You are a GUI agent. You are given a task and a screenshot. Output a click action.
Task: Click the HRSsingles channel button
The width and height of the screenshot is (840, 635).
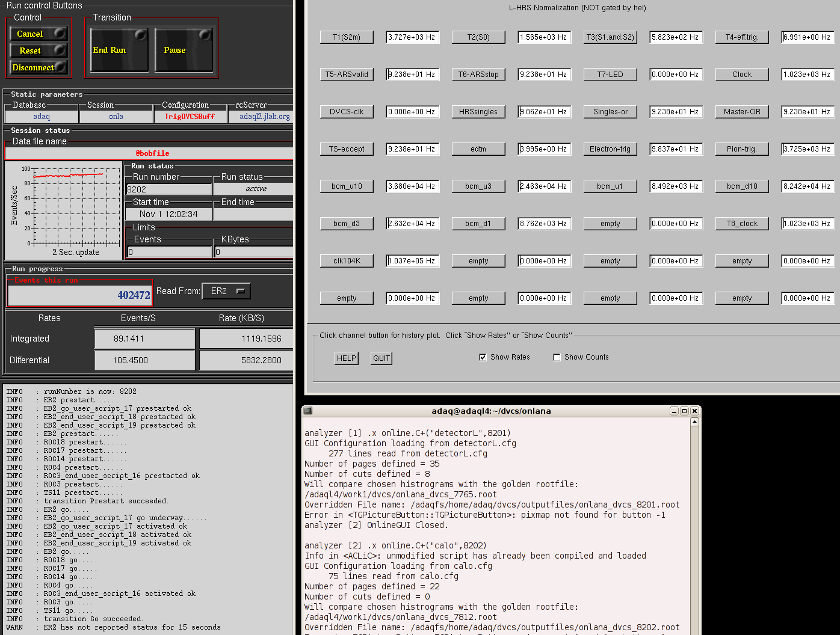(478, 112)
